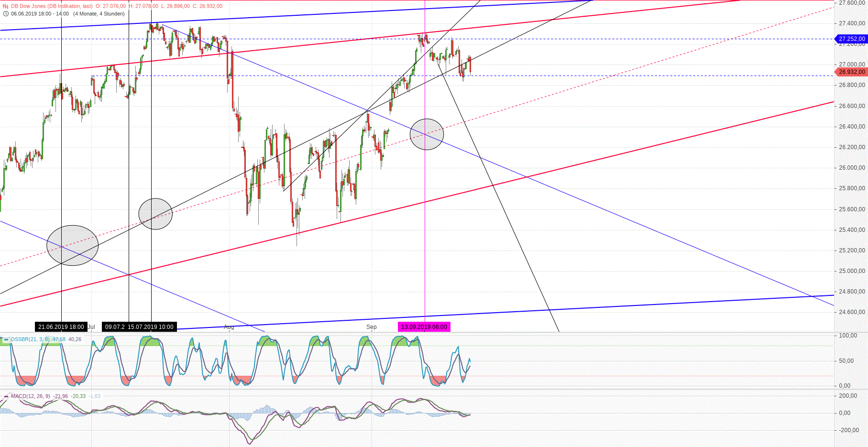Viewport: 868px width, 447px height.
Task: Click the 09.07.2 time label
Action: (x=114, y=327)
